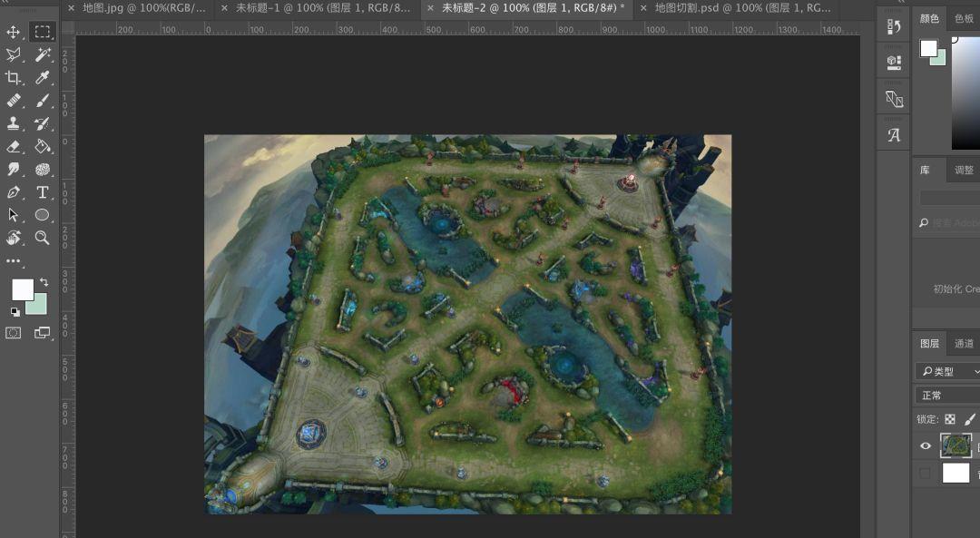
Task: Select the Rectangular Marquee tool
Action: click(x=42, y=31)
